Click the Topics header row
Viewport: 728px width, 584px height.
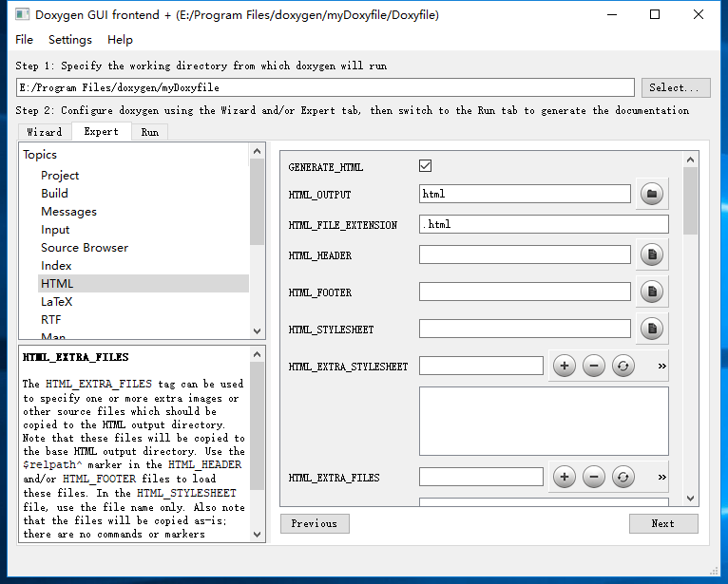[x=134, y=155]
